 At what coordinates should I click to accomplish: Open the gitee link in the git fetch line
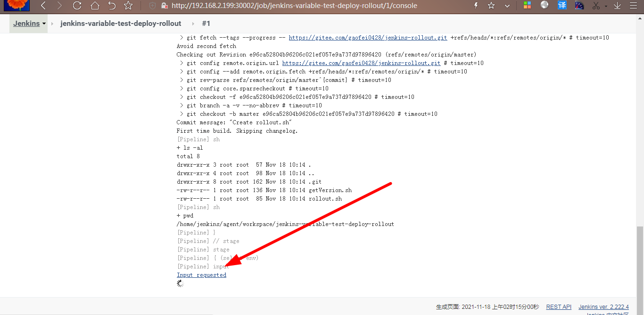pyautogui.click(x=368, y=38)
